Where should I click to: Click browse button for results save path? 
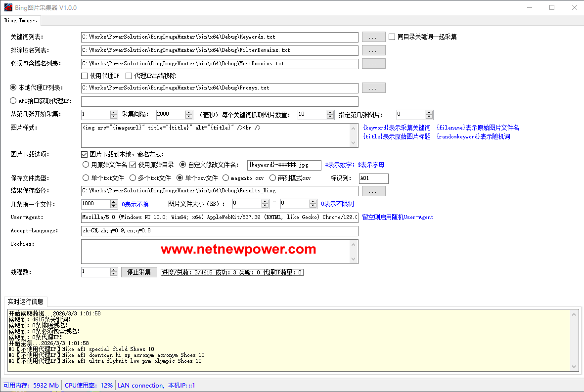coord(373,191)
